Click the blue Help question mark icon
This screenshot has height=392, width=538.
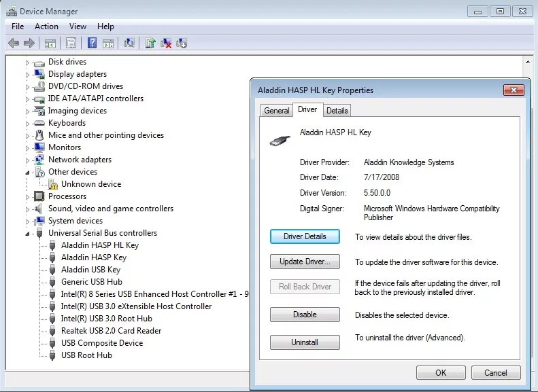tap(92, 43)
